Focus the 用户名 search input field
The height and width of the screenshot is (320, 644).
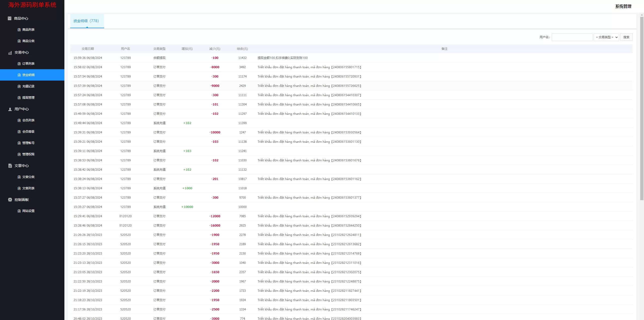pos(572,37)
